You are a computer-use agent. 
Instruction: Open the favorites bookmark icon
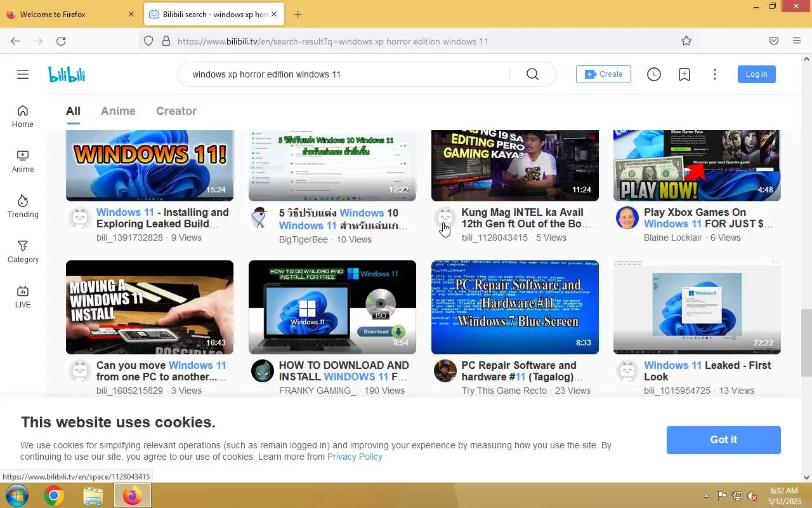(x=684, y=74)
